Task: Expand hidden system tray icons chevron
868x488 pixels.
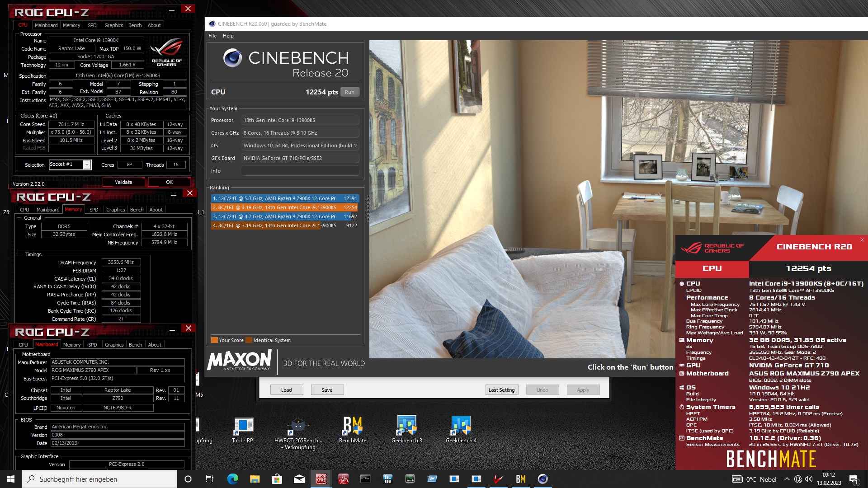Action: [787, 479]
